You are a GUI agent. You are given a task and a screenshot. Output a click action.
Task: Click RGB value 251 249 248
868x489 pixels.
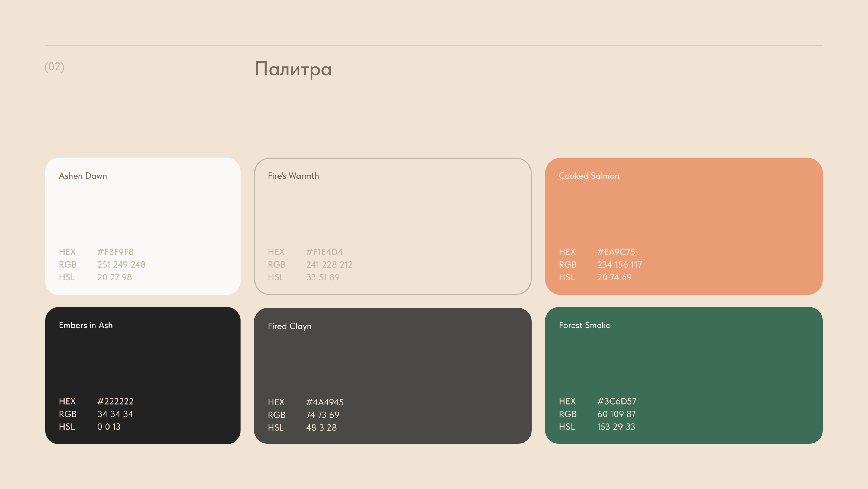click(121, 265)
